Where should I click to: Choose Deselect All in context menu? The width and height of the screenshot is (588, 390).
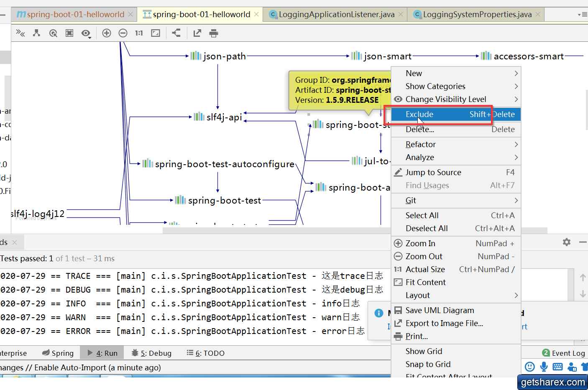456,228
